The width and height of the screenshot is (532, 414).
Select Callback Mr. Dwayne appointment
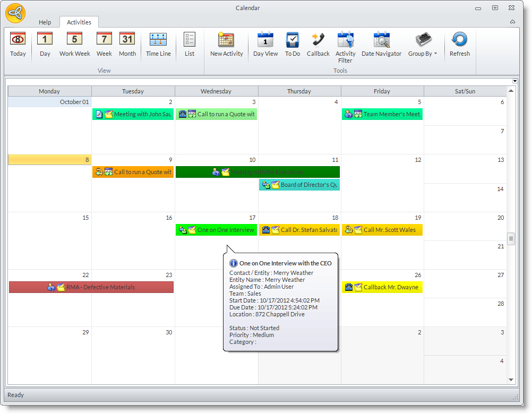pos(382,287)
